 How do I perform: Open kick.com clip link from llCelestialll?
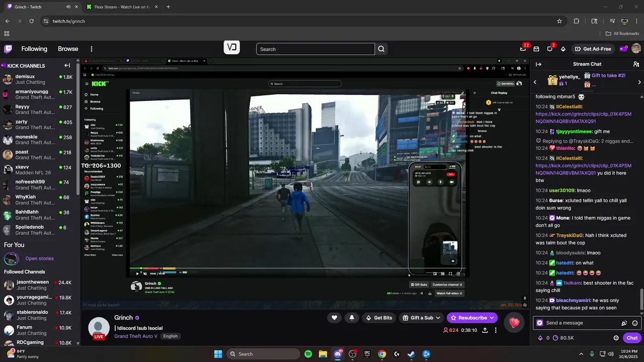(x=583, y=118)
